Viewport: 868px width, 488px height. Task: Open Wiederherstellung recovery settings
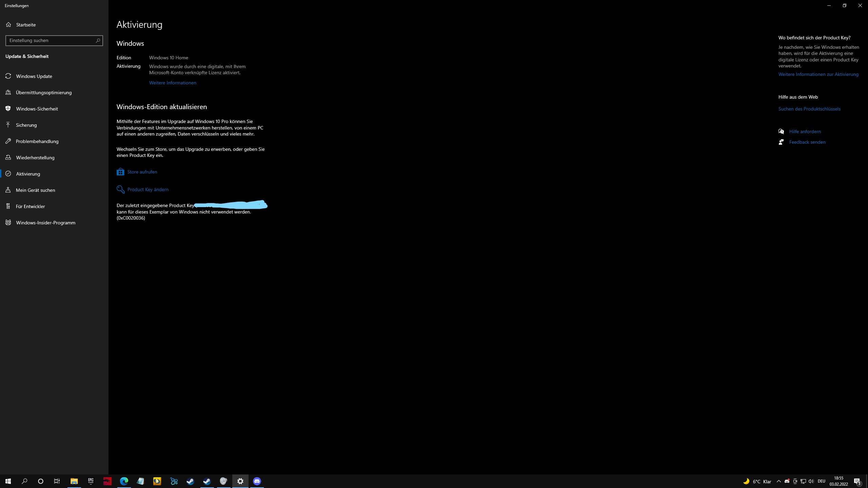tap(35, 158)
